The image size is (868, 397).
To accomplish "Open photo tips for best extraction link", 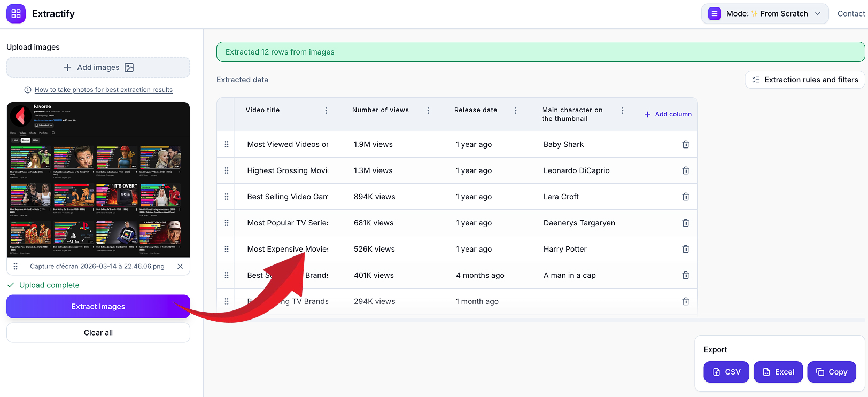I will (103, 90).
